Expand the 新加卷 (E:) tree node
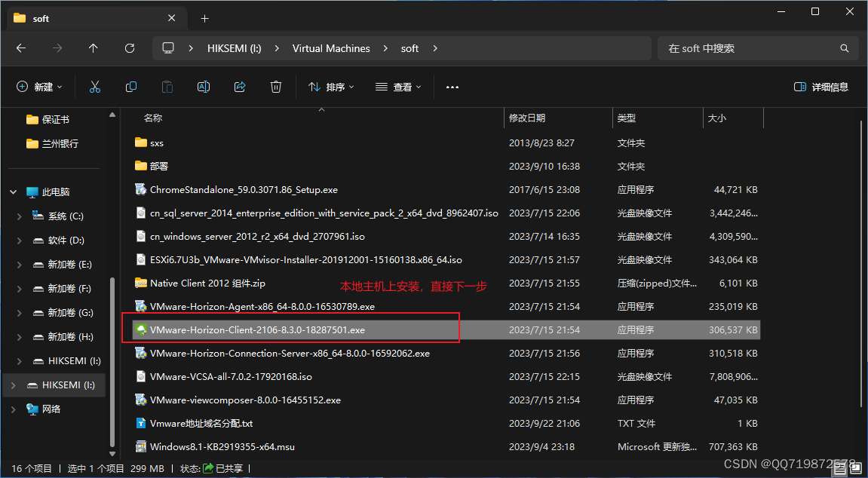Viewport: 868px width, 478px height. 20,265
